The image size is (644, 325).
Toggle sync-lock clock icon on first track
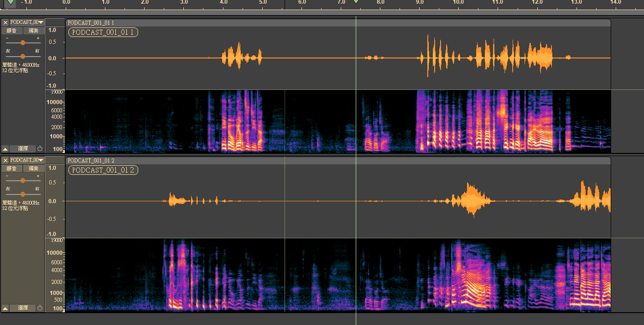(40, 148)
